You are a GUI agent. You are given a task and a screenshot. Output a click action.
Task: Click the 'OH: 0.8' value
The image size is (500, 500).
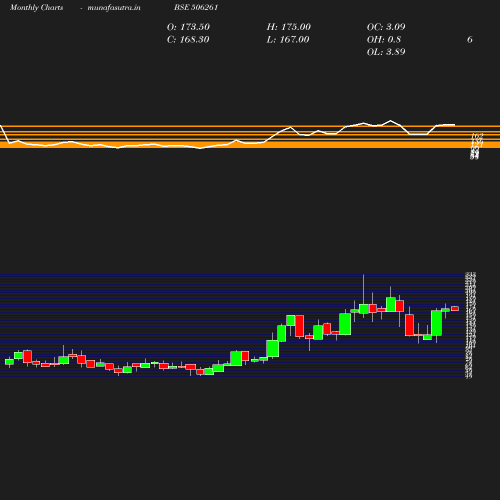[x=384, y=40]
